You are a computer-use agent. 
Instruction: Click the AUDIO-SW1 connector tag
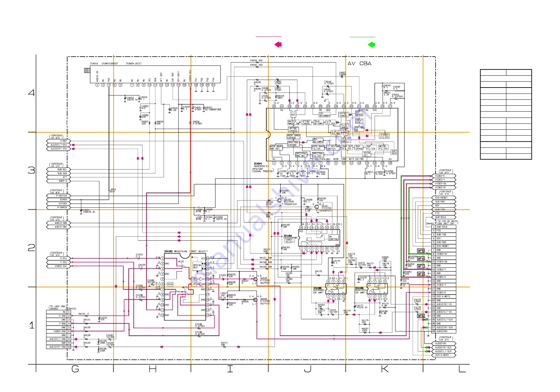tap(59, 227)
